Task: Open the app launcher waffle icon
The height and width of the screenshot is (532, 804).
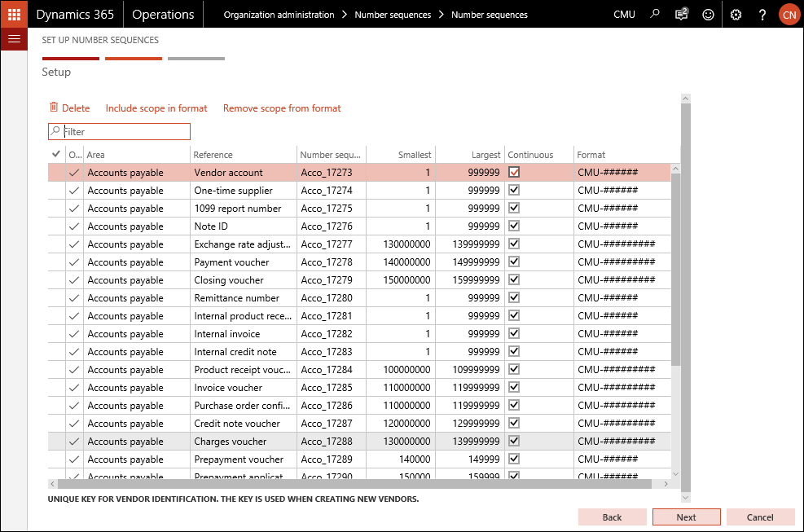Action: coord(14,15)
